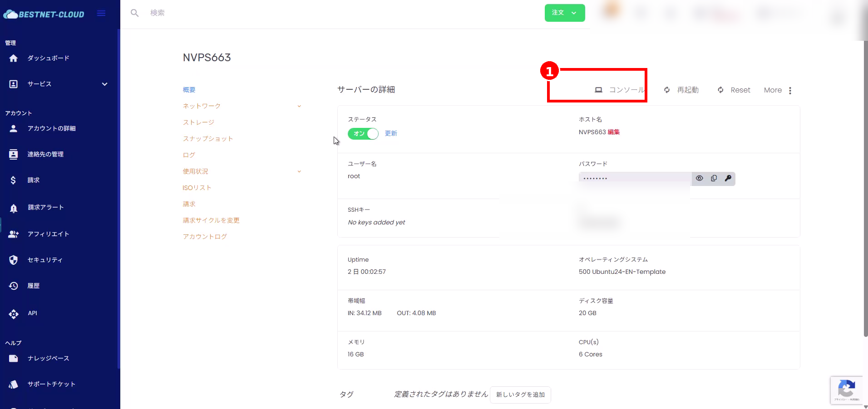868x409 pixels.
Task: Expand the Services sidebar menu chevron
Action: pyautogui.click(x=104, y=84)
